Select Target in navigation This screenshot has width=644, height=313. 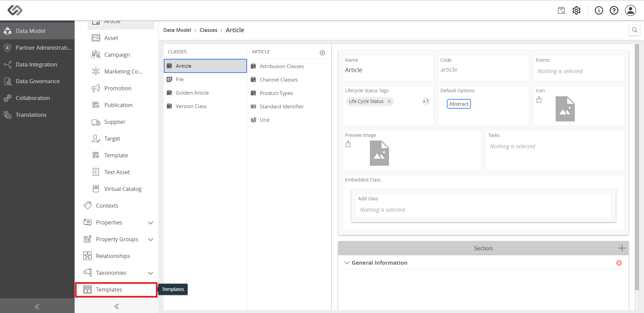(121, 139)
